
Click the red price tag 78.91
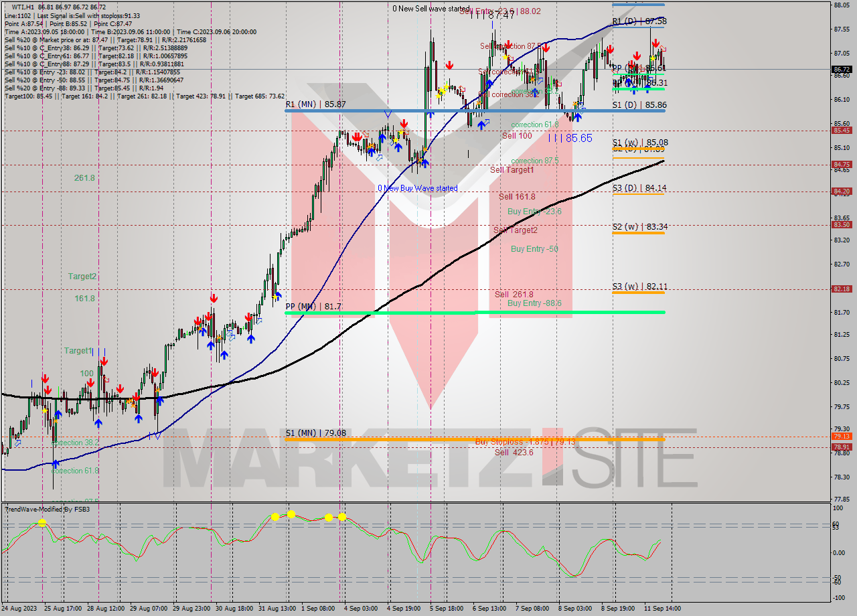point(842,447)
